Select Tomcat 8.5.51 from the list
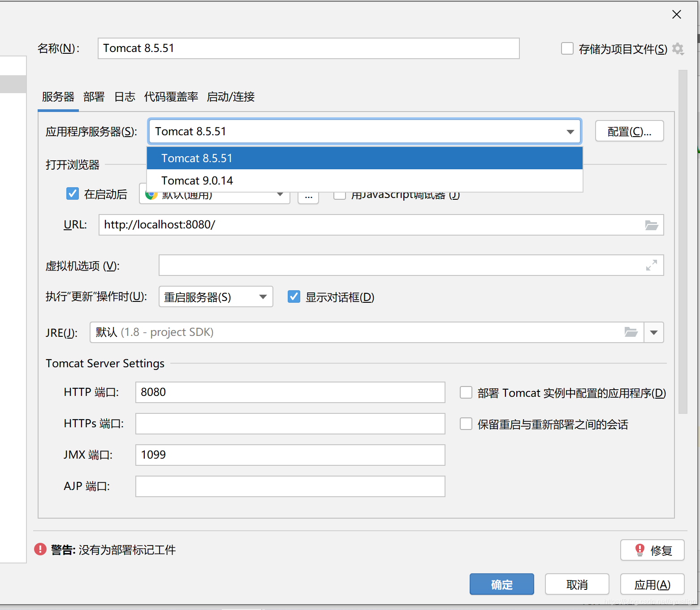Image resolution: width=700 pixels, height=610 pixels. tap(365, 158)
